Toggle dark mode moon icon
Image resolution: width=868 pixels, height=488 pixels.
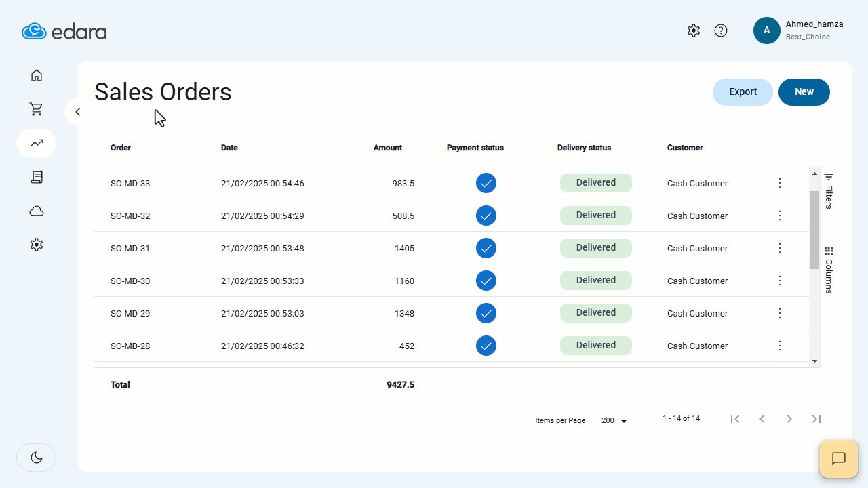pos(37,457)
